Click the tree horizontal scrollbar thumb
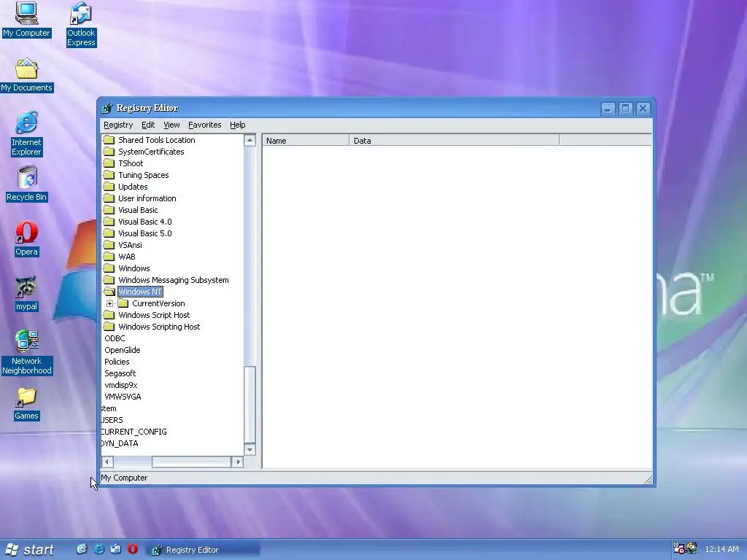This screenshot has height=560, width=747. (x=191, y=462)
